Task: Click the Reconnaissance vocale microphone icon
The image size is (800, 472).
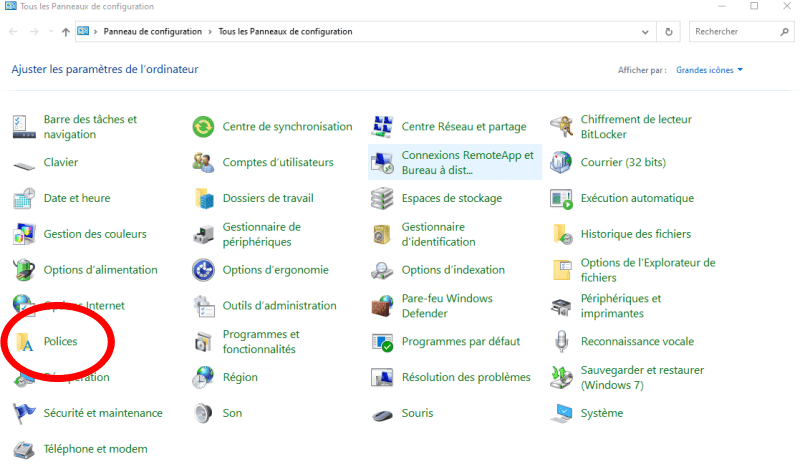Action: click(562, 342)
